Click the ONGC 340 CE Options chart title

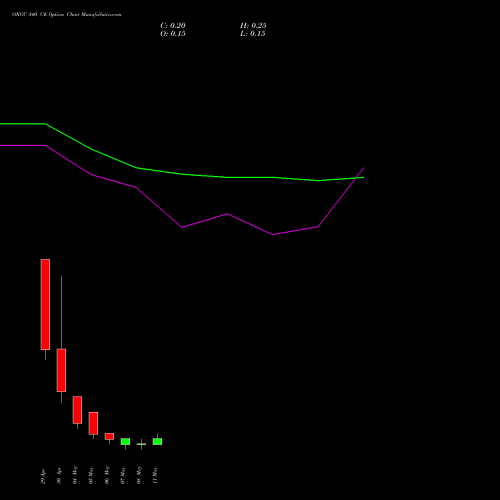[x=67, y=15]
